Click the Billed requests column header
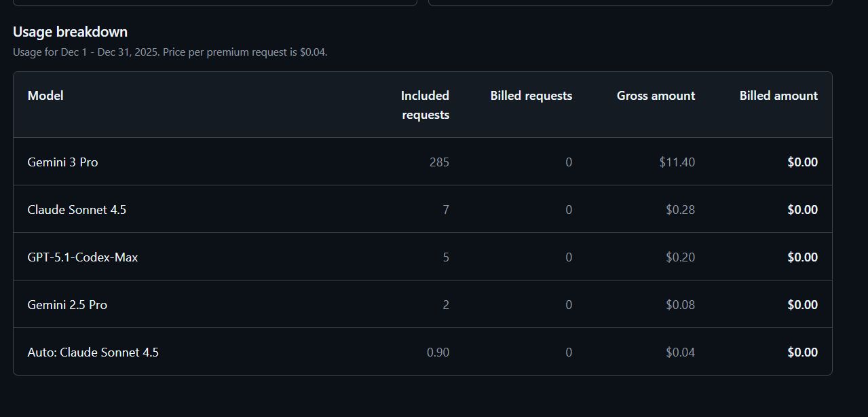 coord(531,95)
